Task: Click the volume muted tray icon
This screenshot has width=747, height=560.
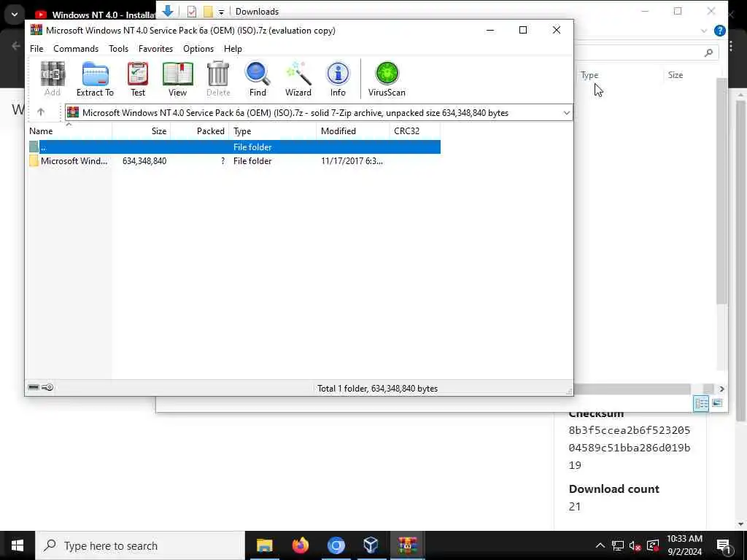Action: (x=635, y=545)
